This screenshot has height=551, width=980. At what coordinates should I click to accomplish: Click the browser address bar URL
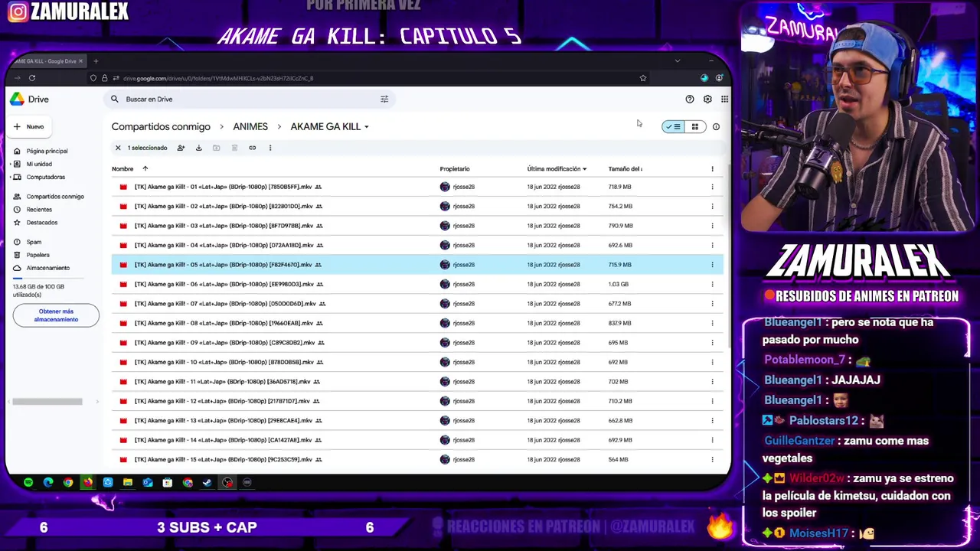218,78
